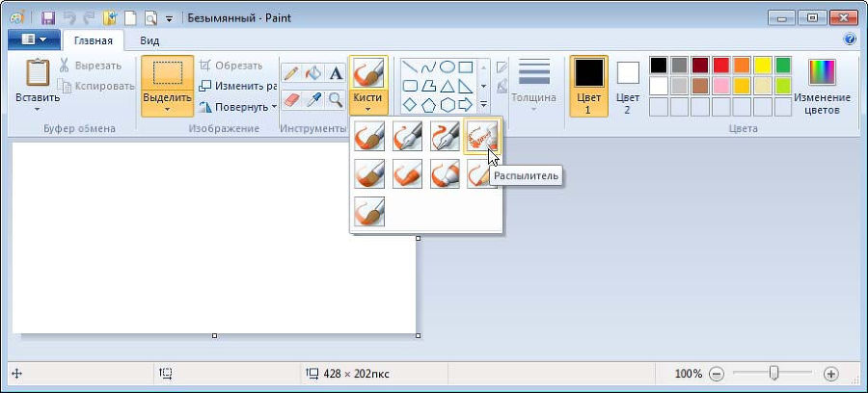
Task: Select the Eraser tool
Action: (x=290, y=99)
